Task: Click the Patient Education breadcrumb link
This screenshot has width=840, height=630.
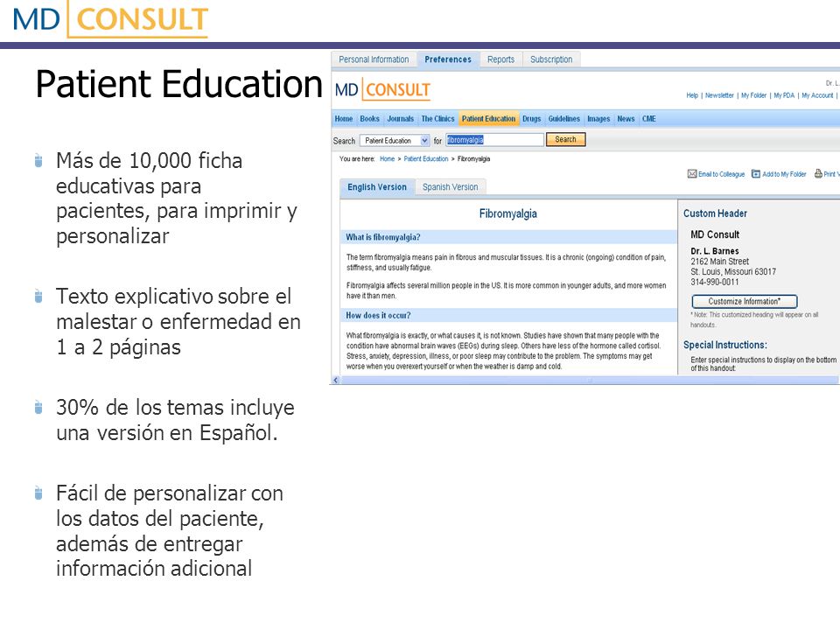Action: tap(426, 158)
